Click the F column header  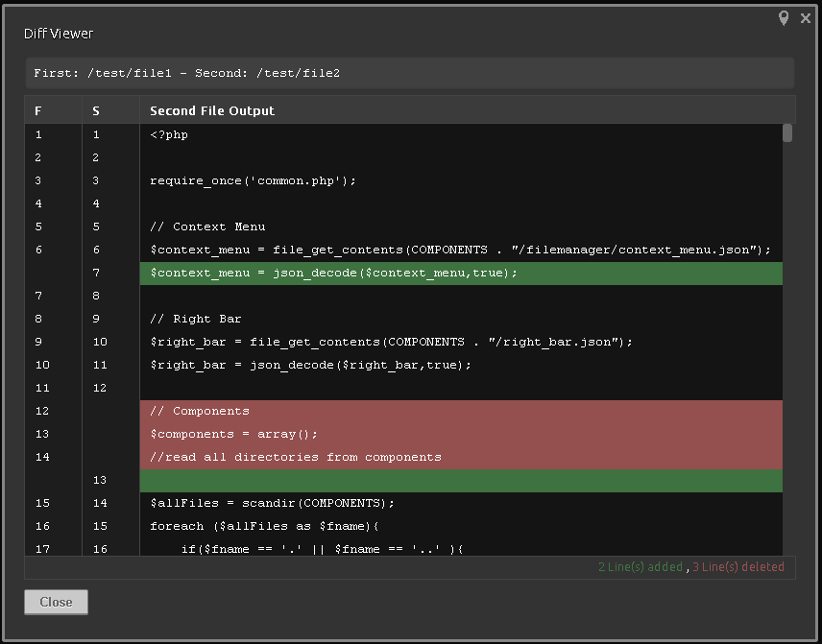[38, 110]
